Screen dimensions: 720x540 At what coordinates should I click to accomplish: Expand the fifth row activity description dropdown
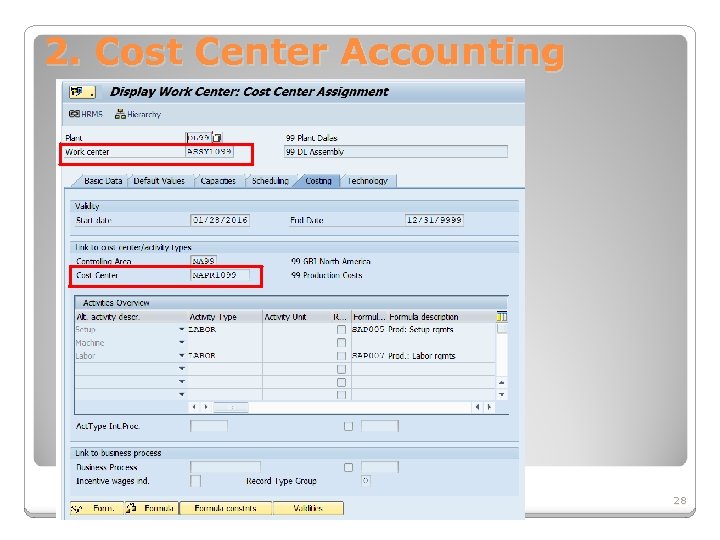182,382
